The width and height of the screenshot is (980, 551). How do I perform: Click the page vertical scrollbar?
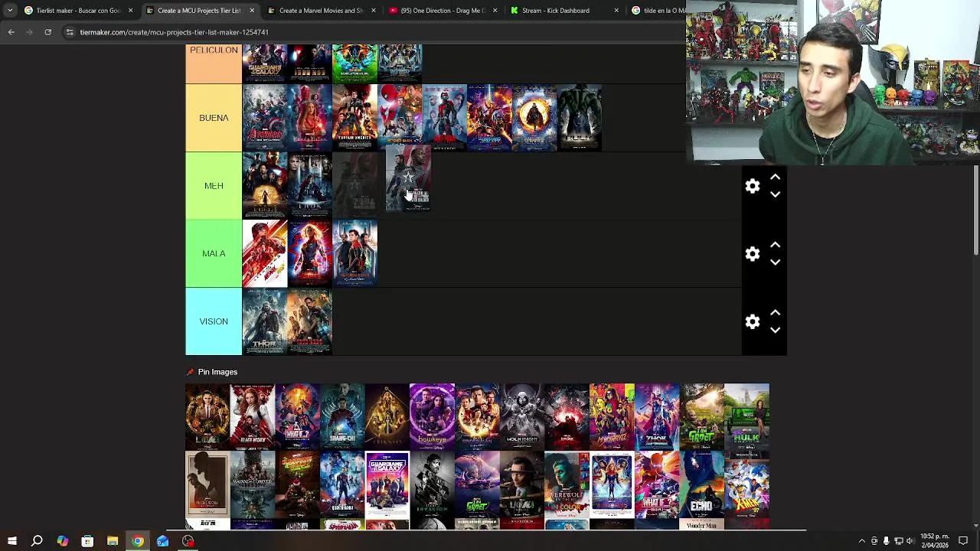(976, 210)
